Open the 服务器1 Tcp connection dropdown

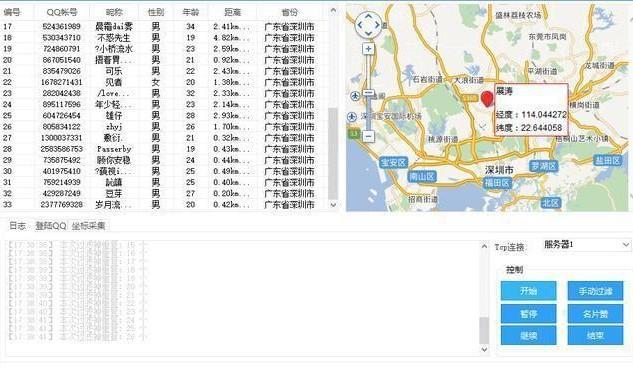coord(586,245)
